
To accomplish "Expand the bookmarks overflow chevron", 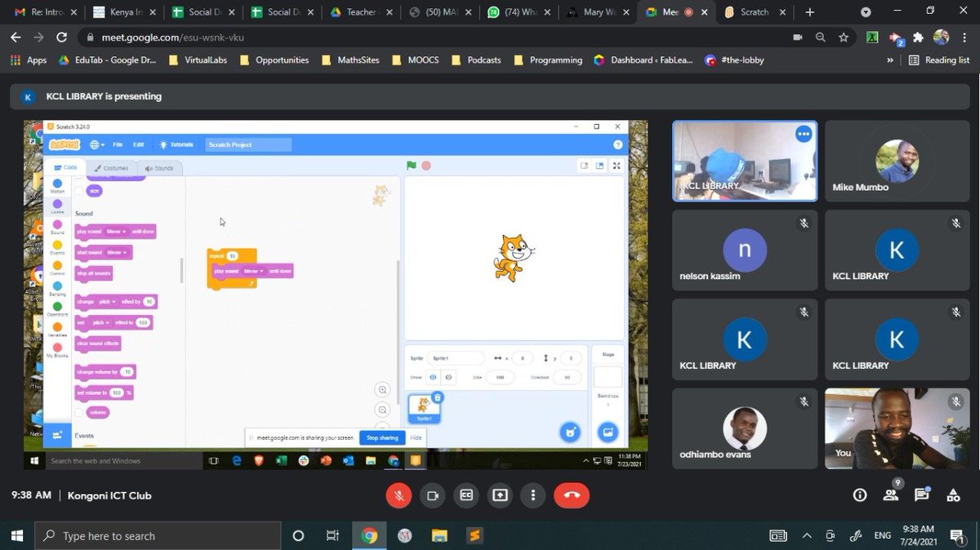I will click(889, 60).
